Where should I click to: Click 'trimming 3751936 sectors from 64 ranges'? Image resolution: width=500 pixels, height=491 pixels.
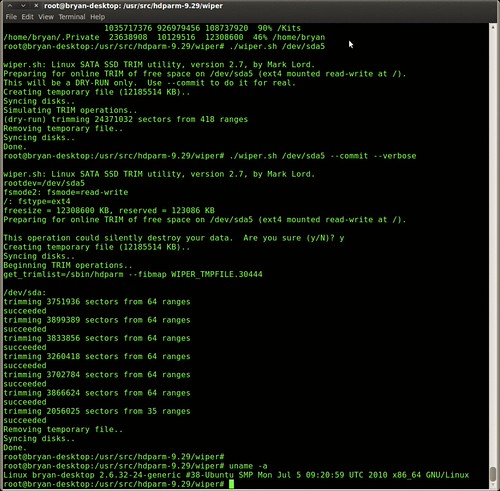click(x=97, y=302)
